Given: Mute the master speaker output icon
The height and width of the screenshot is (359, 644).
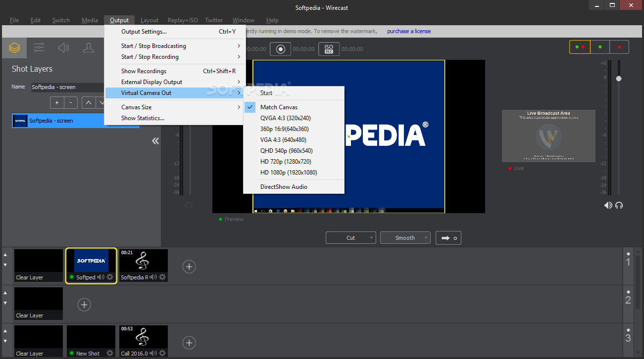Looking at the screenshot, I should (608, 205).
